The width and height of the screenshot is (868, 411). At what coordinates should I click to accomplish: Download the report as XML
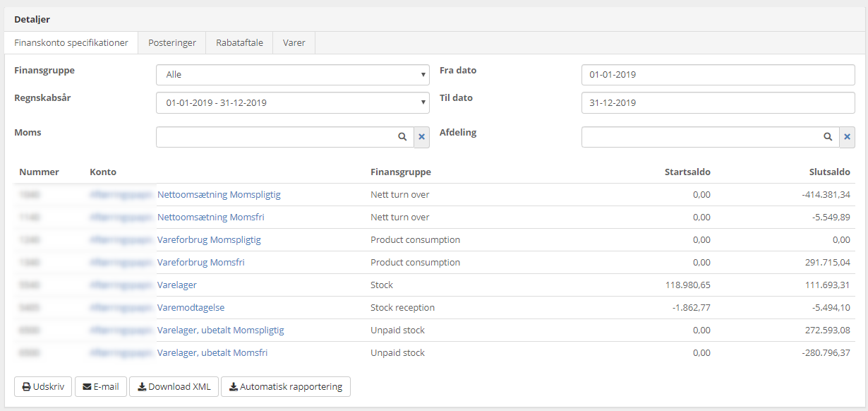coord(174,387)
